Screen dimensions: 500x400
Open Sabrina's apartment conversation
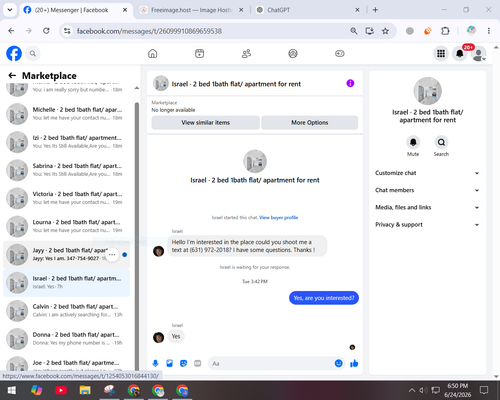67,170
